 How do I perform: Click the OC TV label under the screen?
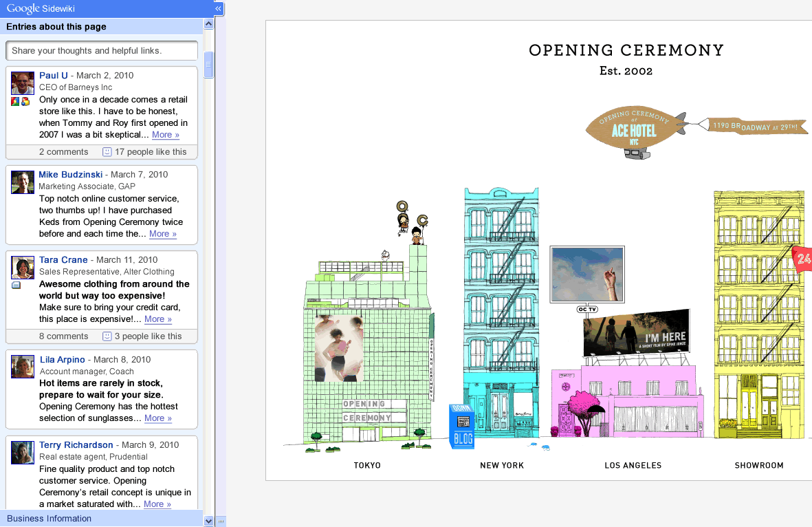[587, 310]
